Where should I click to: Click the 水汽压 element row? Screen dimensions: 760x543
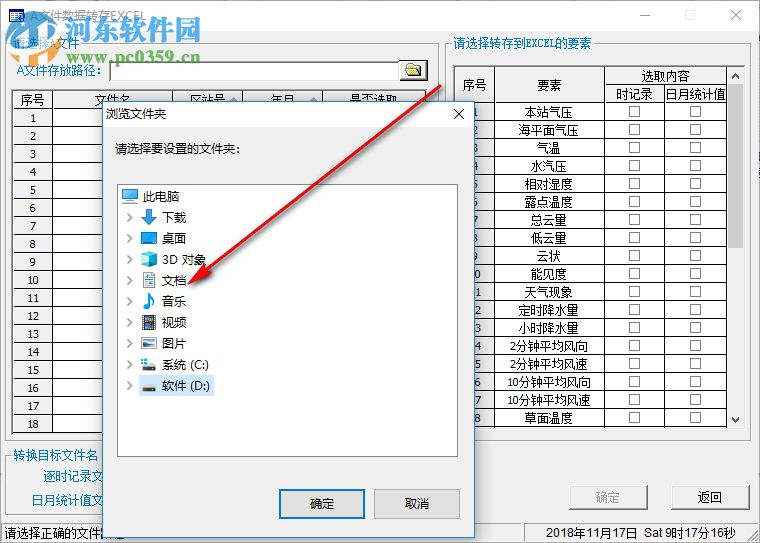click(x=549, y=166)
